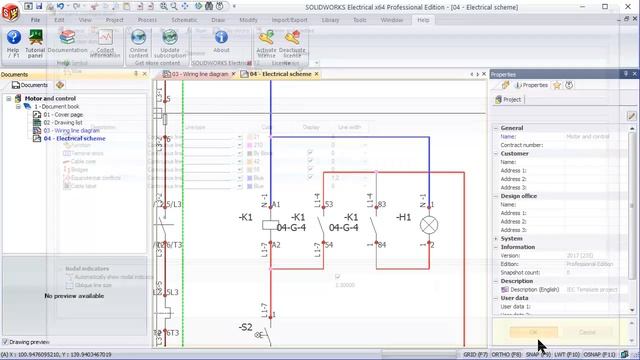Click Update subscription
The image size is (640, 360).
(170, 44)
